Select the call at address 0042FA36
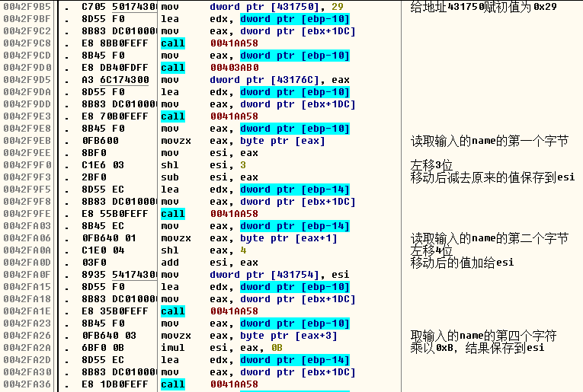 173,384
